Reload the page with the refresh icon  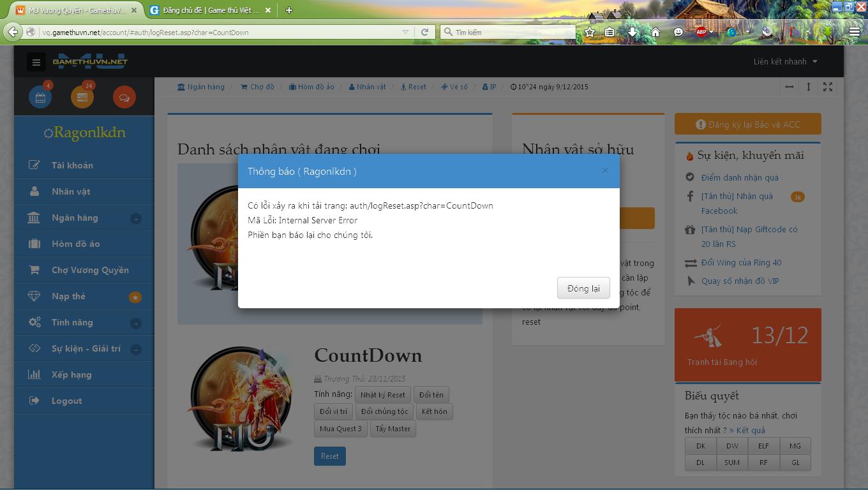[x=425, y=32]
